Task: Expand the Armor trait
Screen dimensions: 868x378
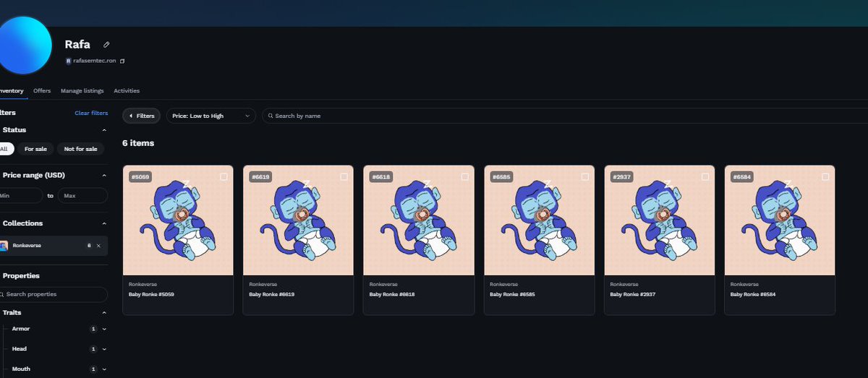Action: (104, 329)
